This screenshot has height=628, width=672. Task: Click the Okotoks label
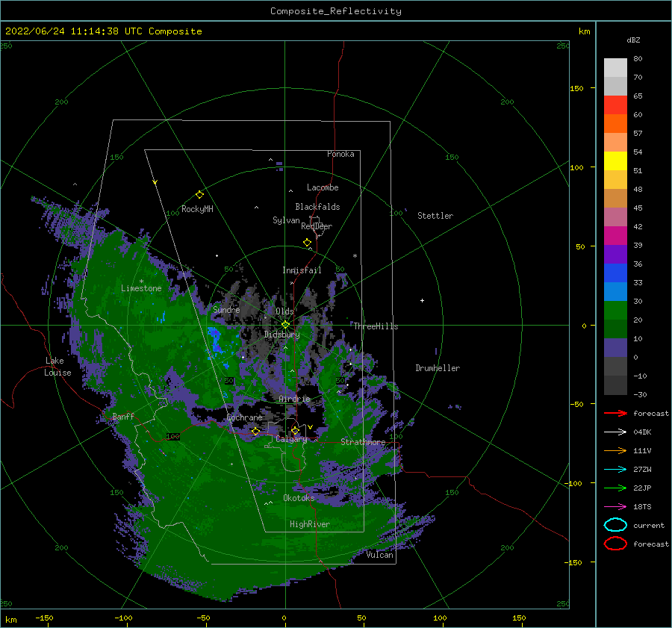(x=299, y=497)
